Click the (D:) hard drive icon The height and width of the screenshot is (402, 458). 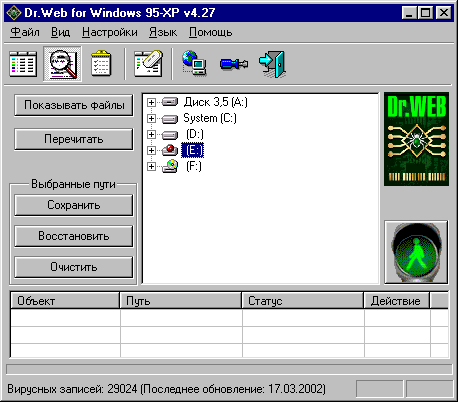click(170, 135)
